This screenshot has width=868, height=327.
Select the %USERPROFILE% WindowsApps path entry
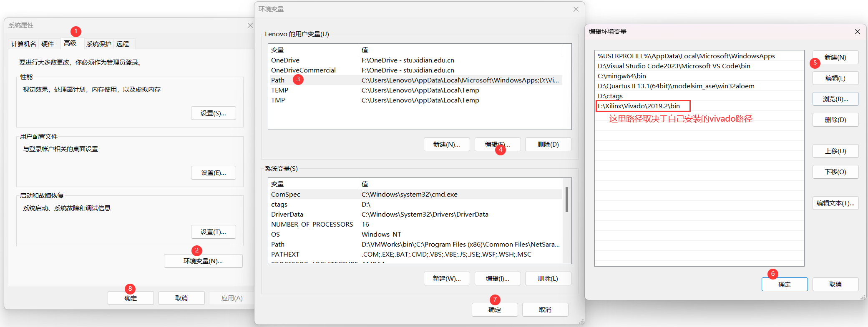click(x=699, y=56)
